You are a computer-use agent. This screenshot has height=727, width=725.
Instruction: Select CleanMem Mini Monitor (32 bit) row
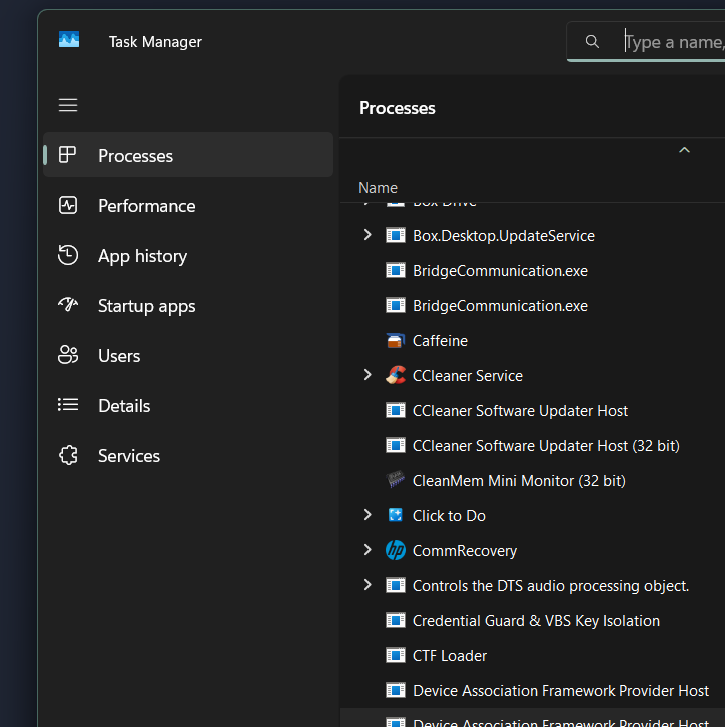(x=532, y=481)
